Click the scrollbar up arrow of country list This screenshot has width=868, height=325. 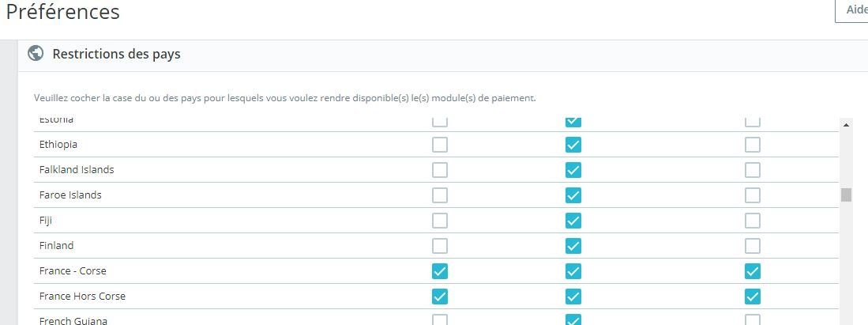(846, 126)
